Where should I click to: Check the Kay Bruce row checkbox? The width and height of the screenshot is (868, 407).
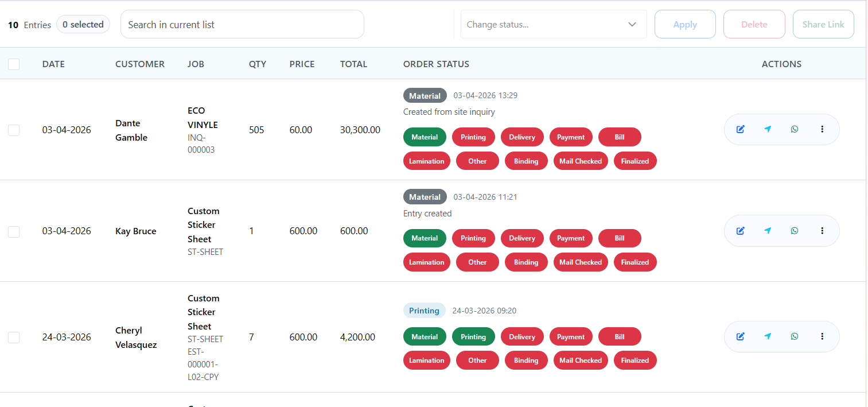(x=14, y=231)
